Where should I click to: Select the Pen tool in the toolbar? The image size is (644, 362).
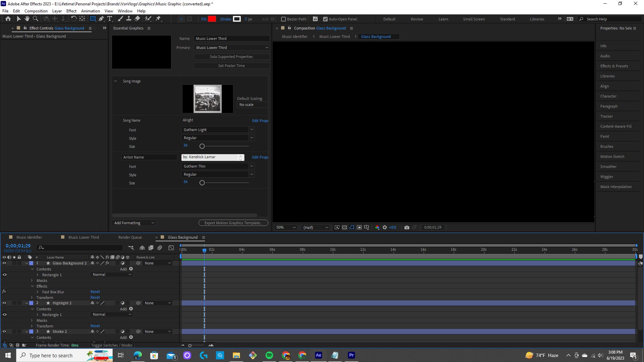[102, 19]
